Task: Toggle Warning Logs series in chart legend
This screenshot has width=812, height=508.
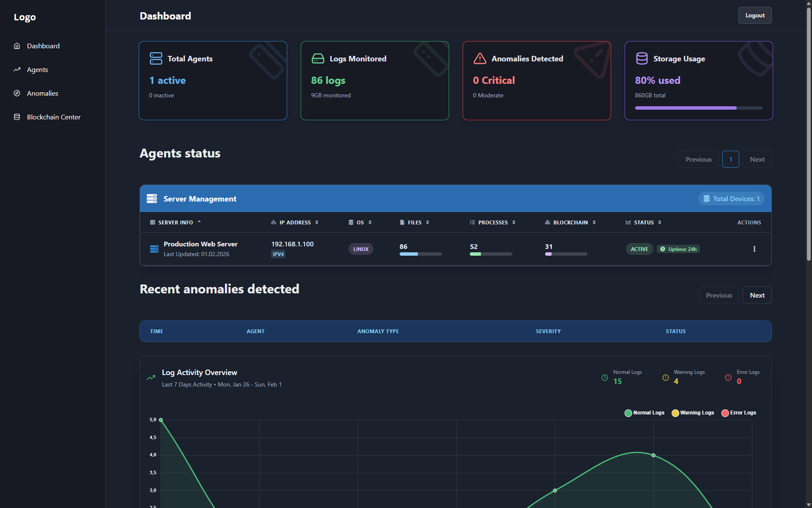Action: point(692,413)
